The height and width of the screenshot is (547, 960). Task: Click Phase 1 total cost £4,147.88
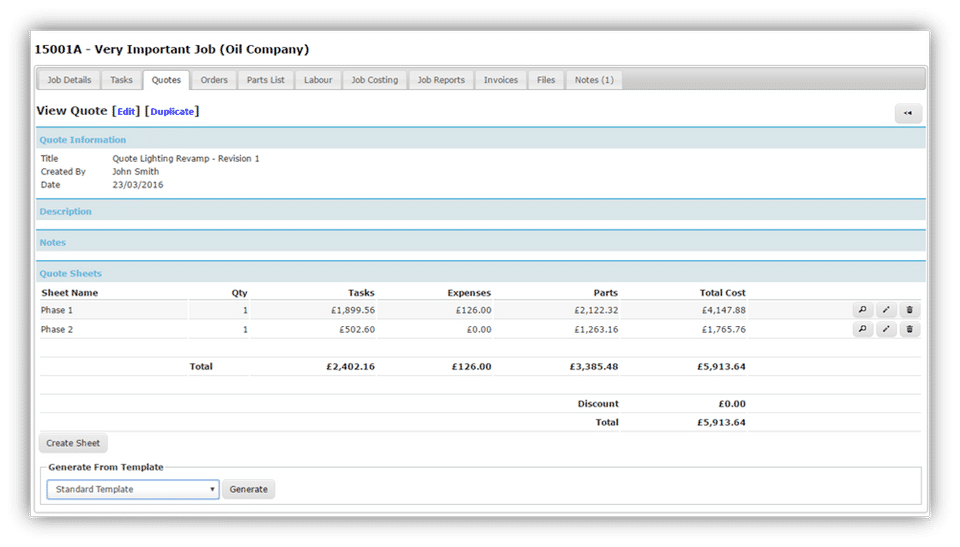(724, 310)
